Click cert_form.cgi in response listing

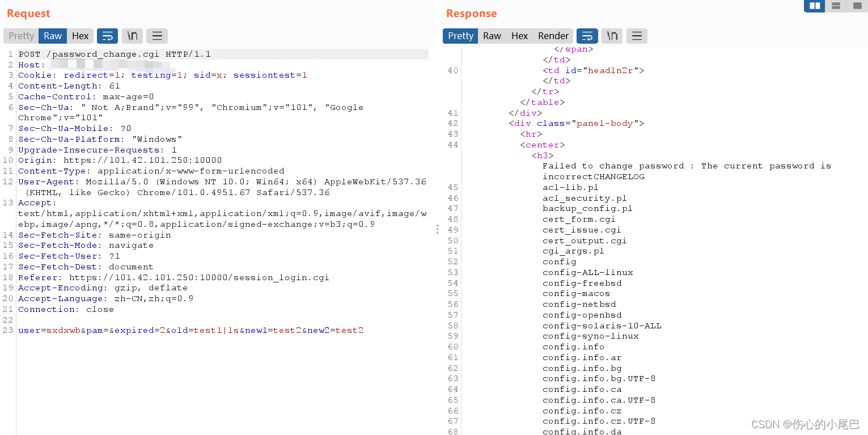579,219
